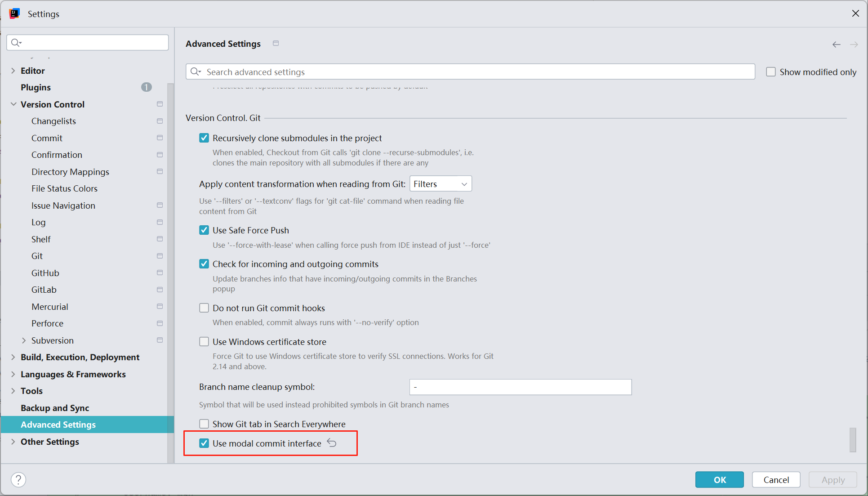Open the Filters content transformation dropdown
Screen dimensions: 868x496
coord(441,184)
